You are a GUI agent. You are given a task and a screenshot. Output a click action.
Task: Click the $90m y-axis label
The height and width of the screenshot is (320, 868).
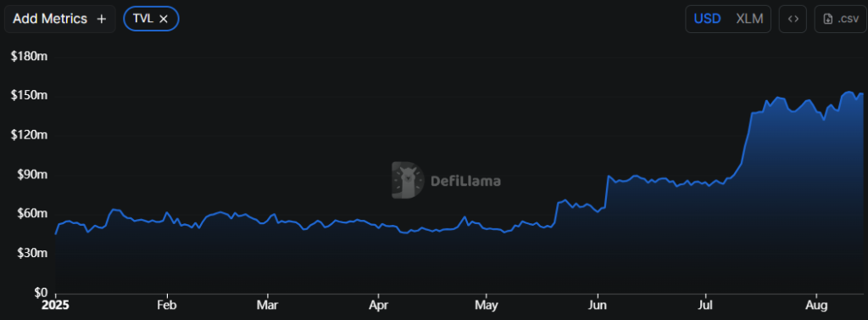(x=32, y=175)
